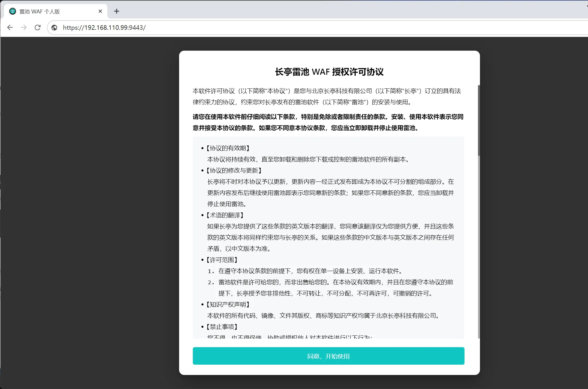Click the 【协议的有效期】 heading
The width and height of the screenshot is (588, 389).
tap(228, 148)
